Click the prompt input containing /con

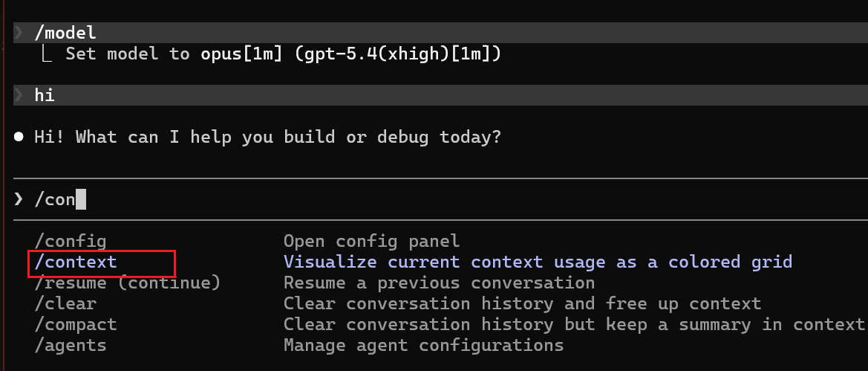click(x=440, y=200)
